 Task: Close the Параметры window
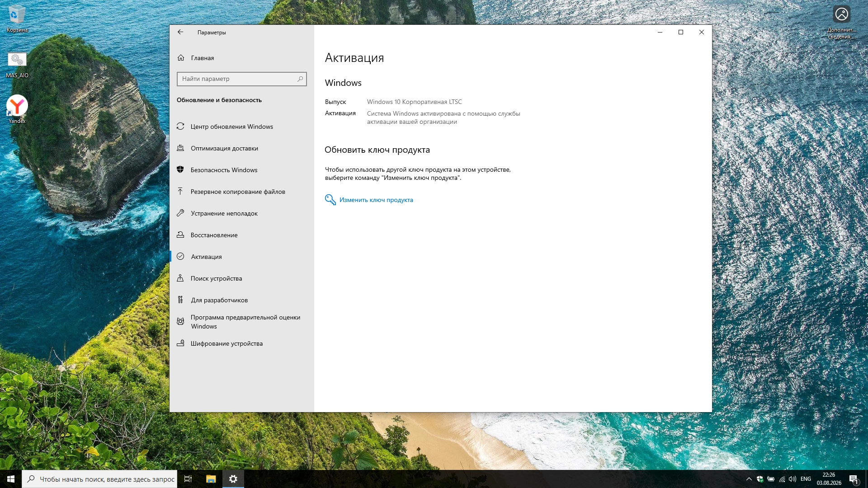[x=702, y=32]
